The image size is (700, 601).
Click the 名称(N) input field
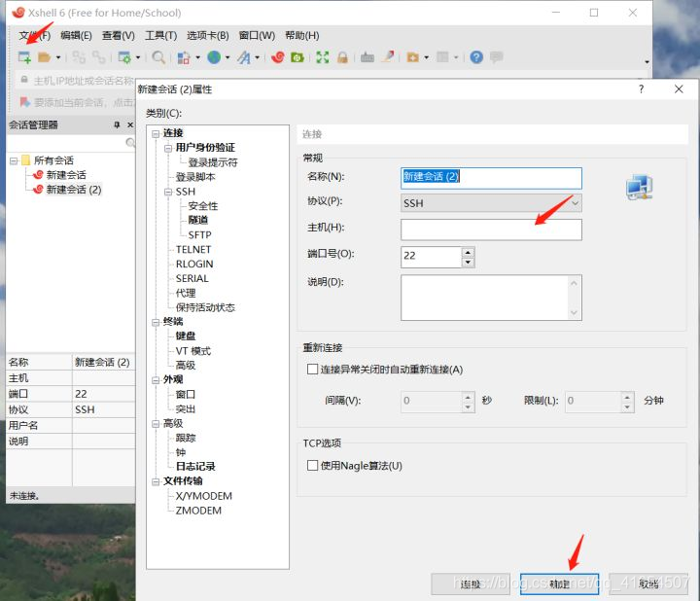pos(491,178)
